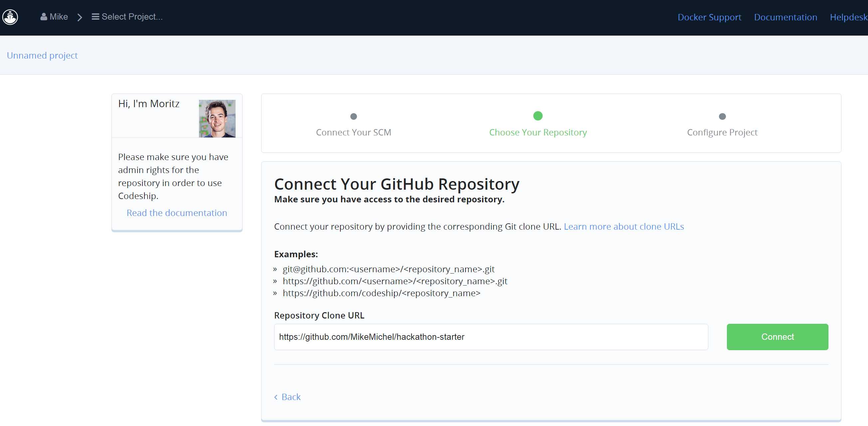
Task: Click the green Connect button
Action: 777,337
